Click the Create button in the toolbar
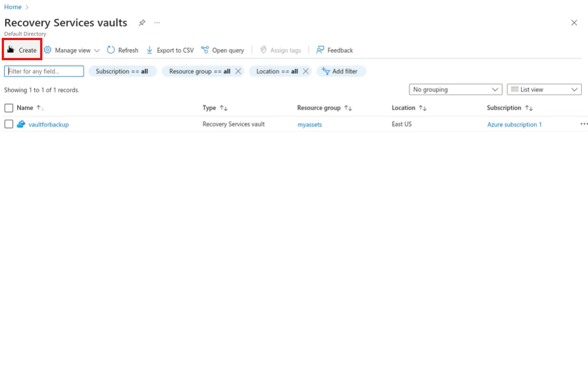Viewport: 588px width, 369px height. click(x=22, y=50)
